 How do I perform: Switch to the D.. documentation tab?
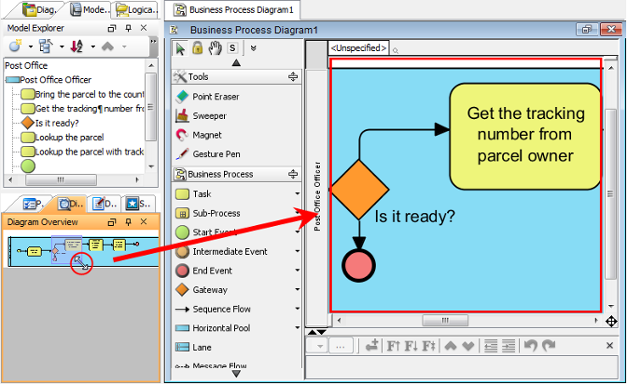point(105,204)
